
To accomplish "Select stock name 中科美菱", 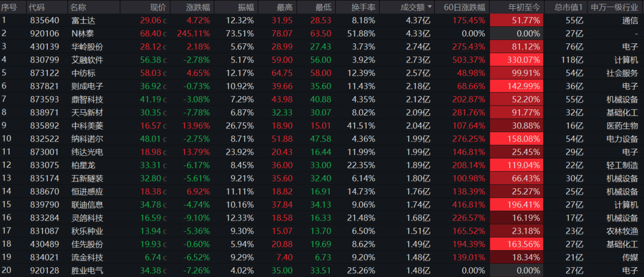I will click(x=87, y=126).
